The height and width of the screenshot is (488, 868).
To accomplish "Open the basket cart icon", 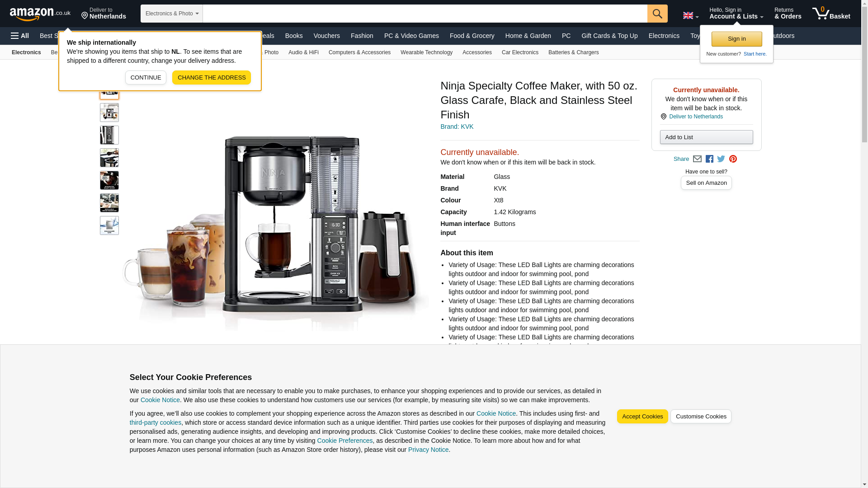I will (x=831, y=14).
